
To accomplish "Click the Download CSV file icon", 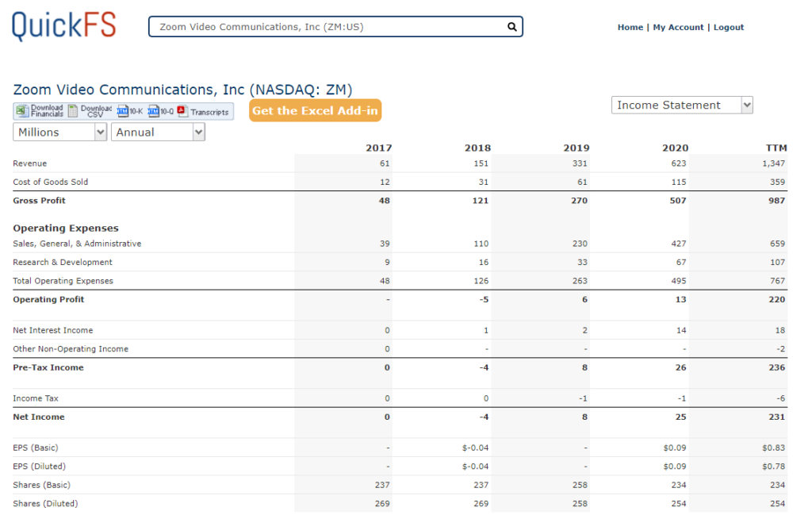I will point(73,111).
